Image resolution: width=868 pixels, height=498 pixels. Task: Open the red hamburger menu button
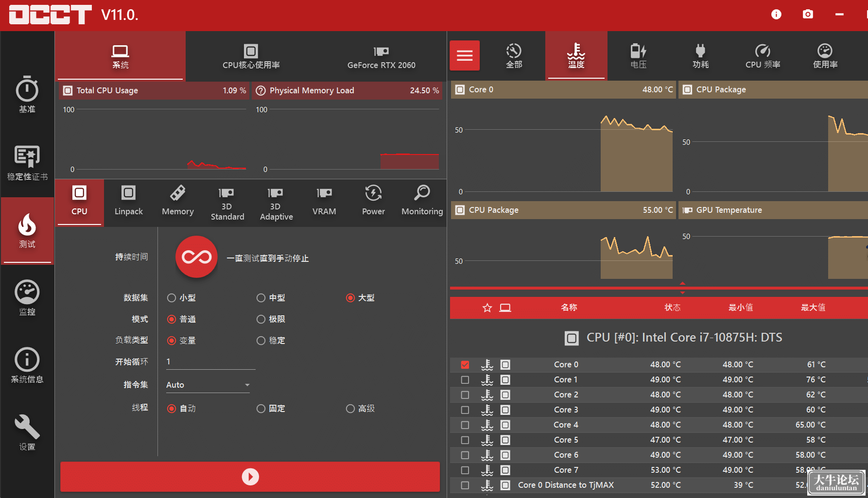pos(465,55)
